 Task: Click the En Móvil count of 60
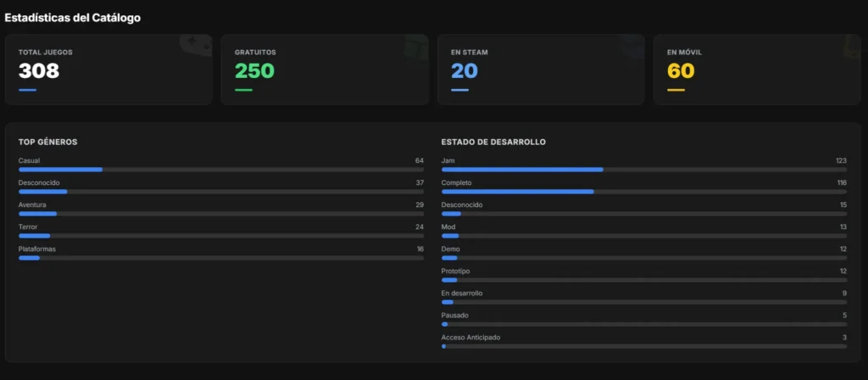click(681, 71)
